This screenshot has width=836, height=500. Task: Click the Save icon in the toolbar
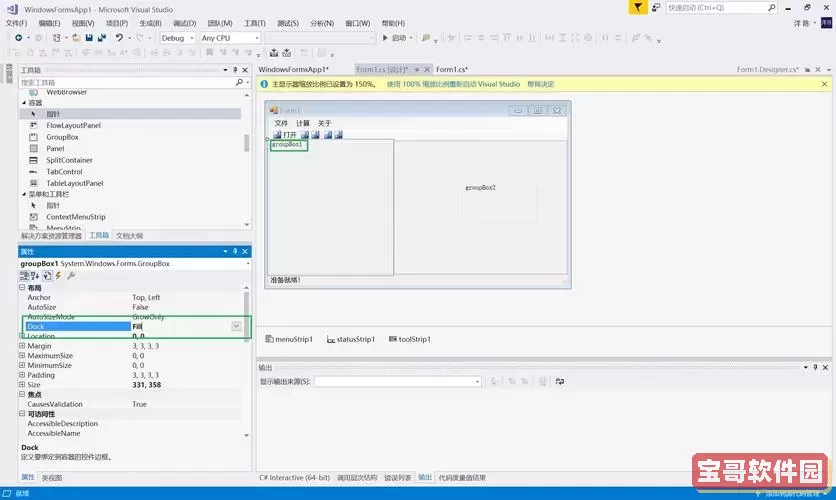89,38
